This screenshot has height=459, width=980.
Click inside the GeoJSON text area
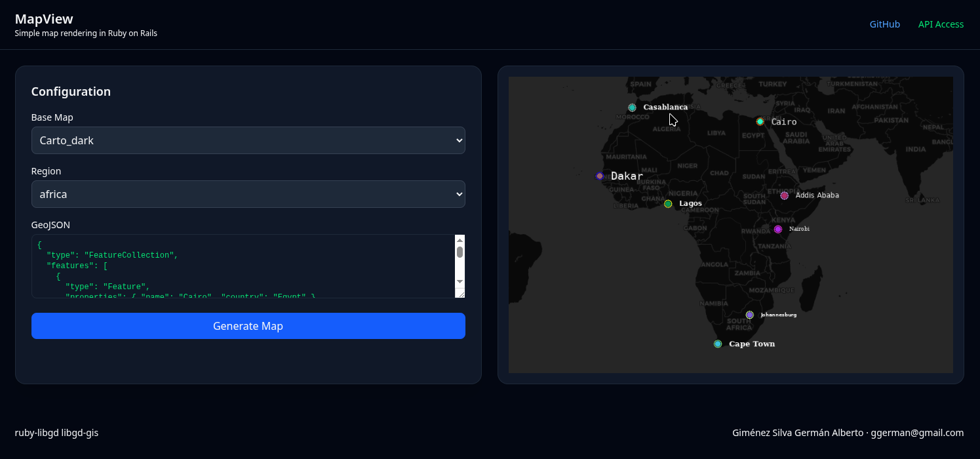point(243,266)
